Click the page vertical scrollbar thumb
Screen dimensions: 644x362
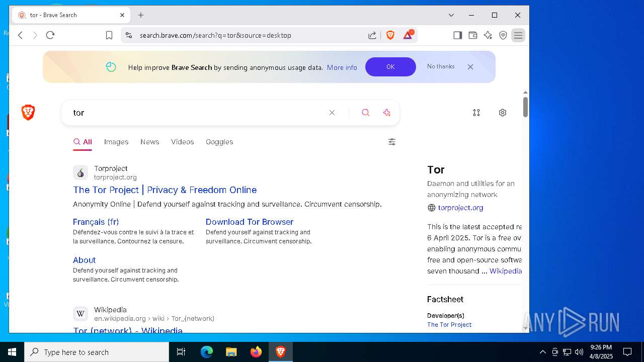point(525,107)
